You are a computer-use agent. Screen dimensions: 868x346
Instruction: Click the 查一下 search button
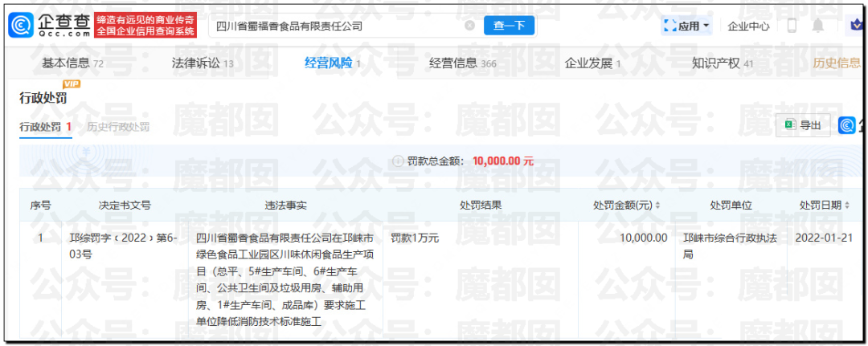click(x=509, y=26)
